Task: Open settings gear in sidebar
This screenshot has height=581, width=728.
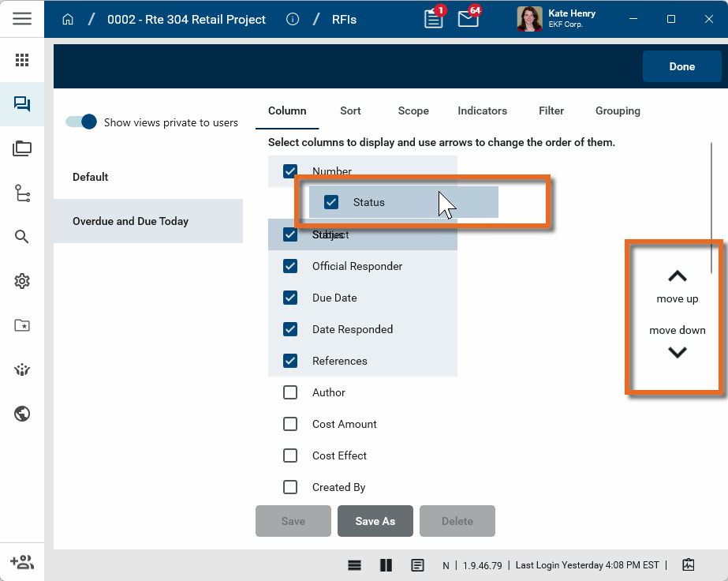Action: coord(22,281)
